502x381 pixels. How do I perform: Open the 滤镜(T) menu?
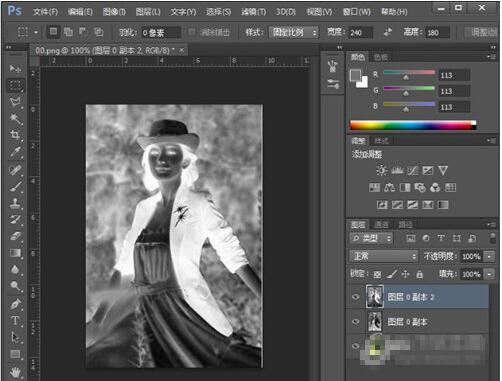tap(253, 12)
